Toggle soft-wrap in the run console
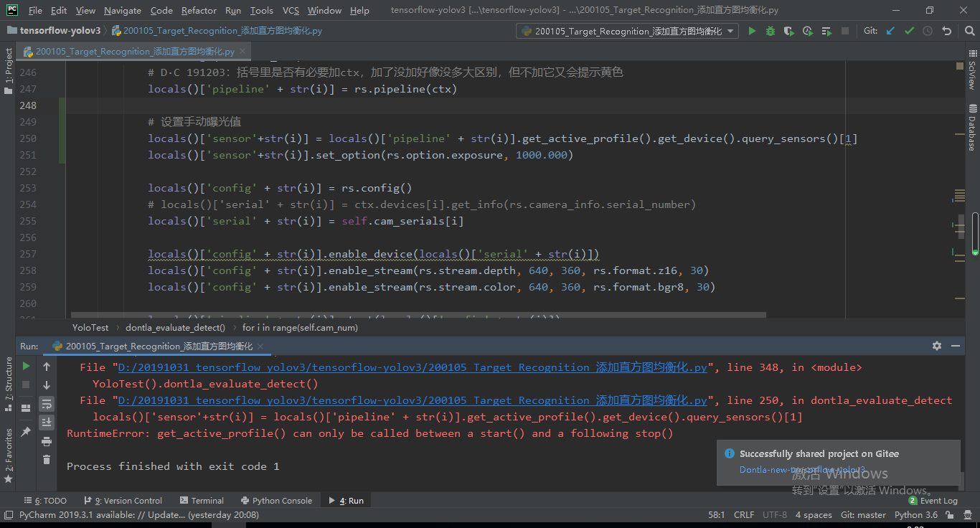 47,405
